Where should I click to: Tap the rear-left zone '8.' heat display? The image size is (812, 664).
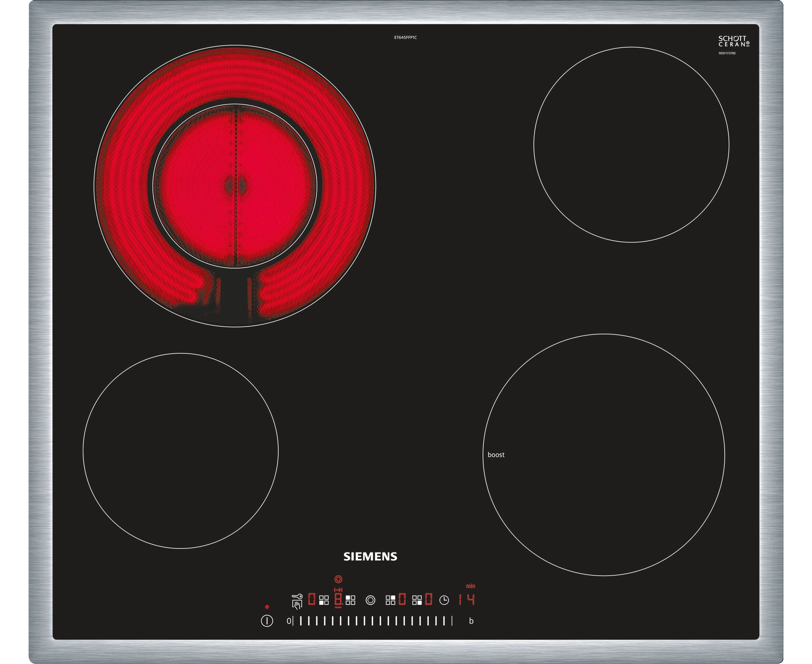tap(339, 600)
